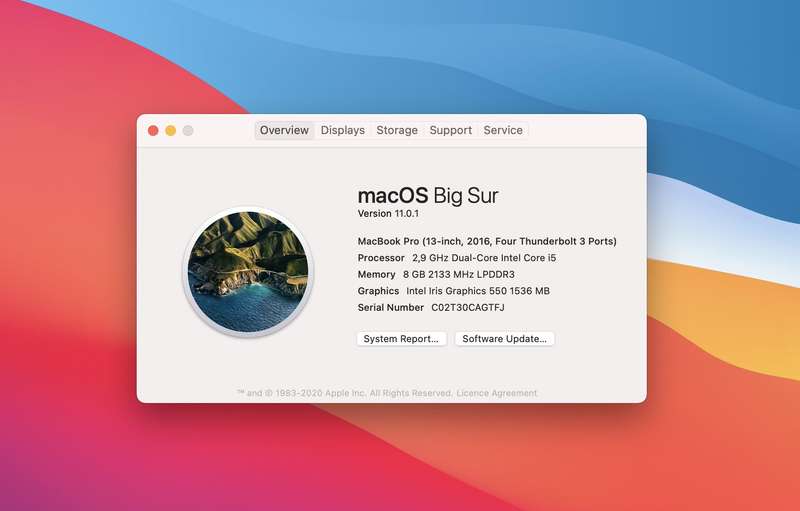This screenshot has width=800, height=511.
Task: Close the About This Mac window
Action: 153,131
